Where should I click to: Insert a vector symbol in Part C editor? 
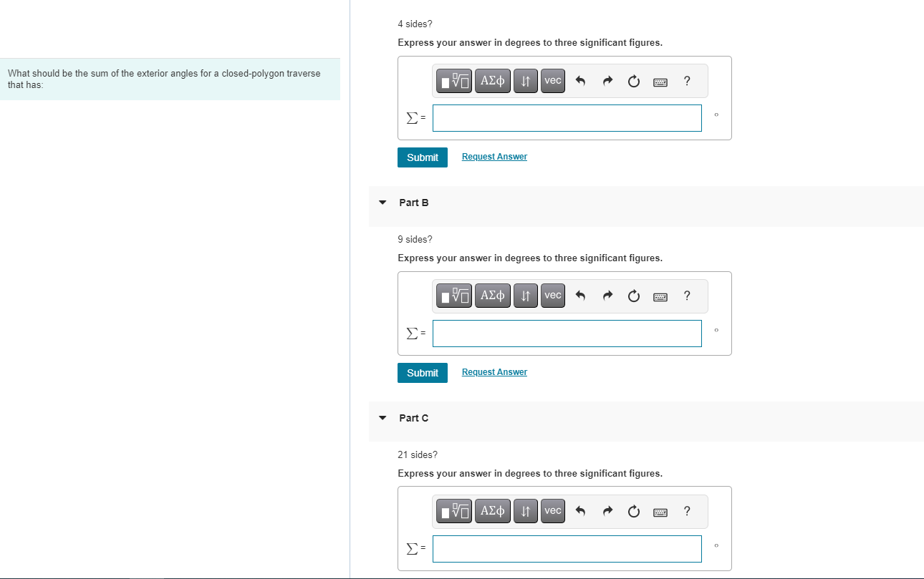point(552,511)
